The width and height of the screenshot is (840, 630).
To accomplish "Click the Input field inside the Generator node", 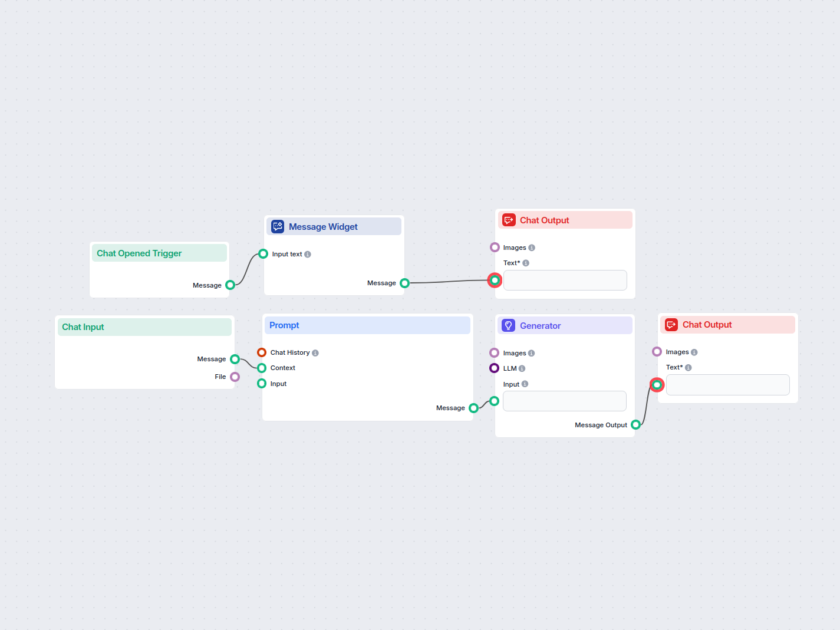I will [564, 401].
